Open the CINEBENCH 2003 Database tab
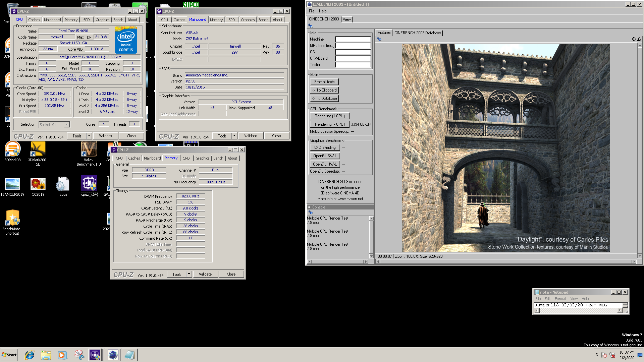The height and width of the screenshot is (362, 644). 418,33
